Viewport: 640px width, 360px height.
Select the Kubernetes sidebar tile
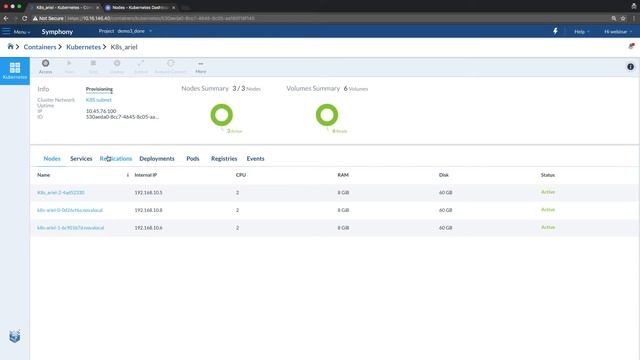(15, 71)
